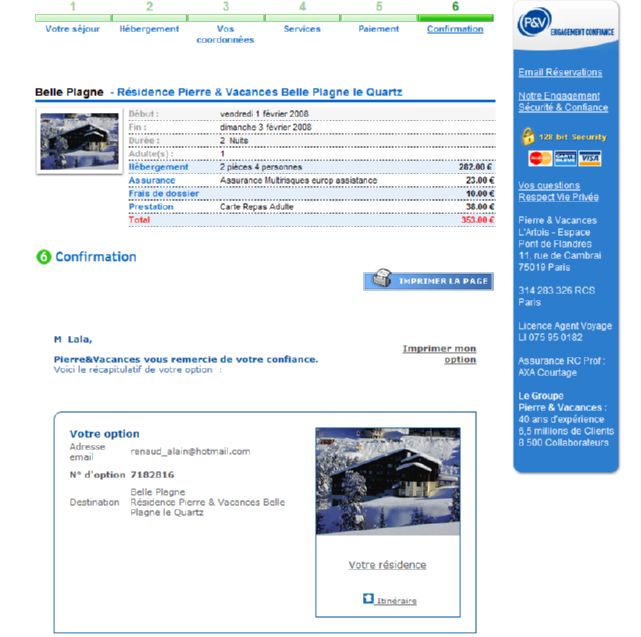Open the Vos questions link
The height and width of the screenshot is (637, 641).
click(549, 185)
